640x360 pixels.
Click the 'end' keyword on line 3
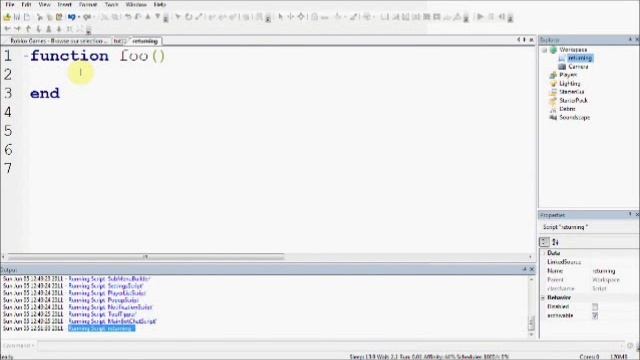point(45,93)
